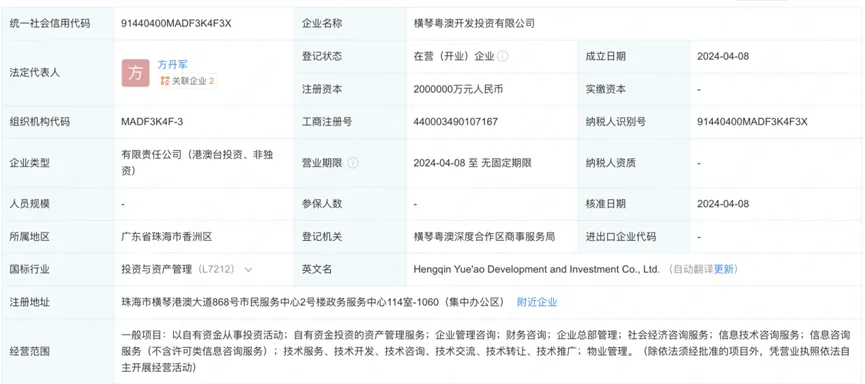Select the 进出口企业代码 label cell
The height and width of the screenshot is (384, 865).
click(x=633, y=237)
